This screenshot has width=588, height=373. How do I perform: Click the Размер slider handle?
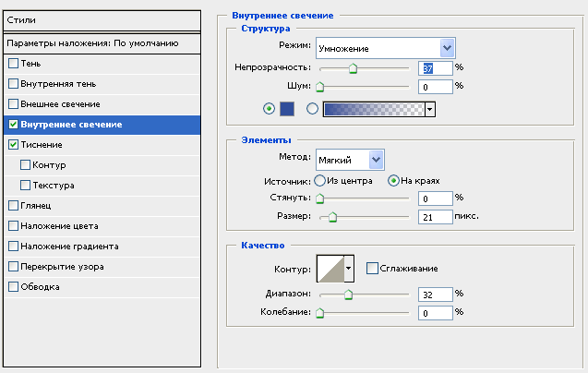click(332, 217)
